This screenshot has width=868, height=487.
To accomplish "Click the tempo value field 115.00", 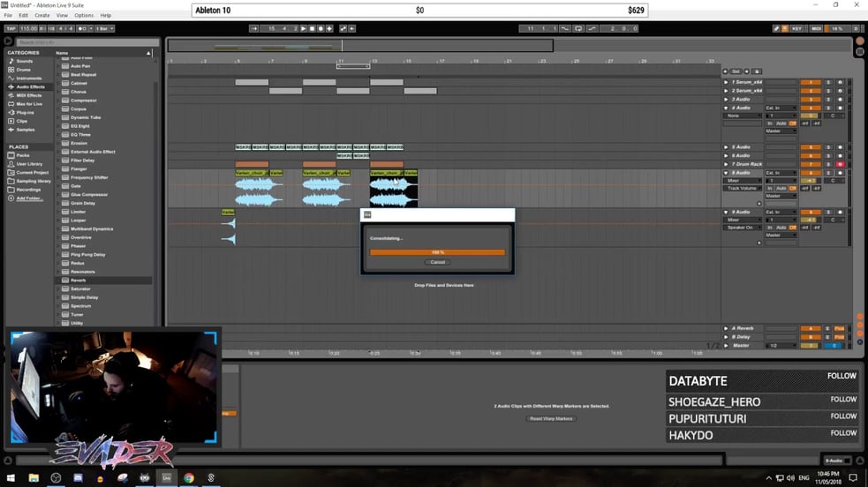I will (27, 28).
